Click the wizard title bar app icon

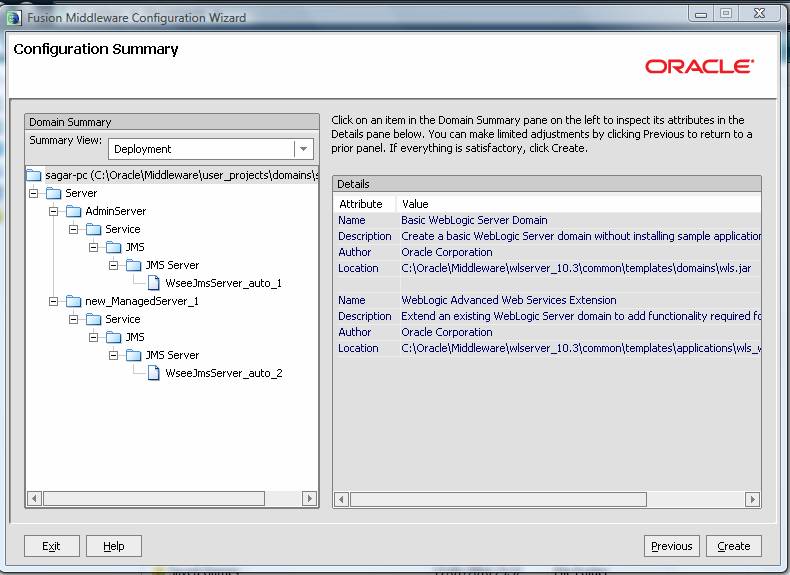point(14,18)
